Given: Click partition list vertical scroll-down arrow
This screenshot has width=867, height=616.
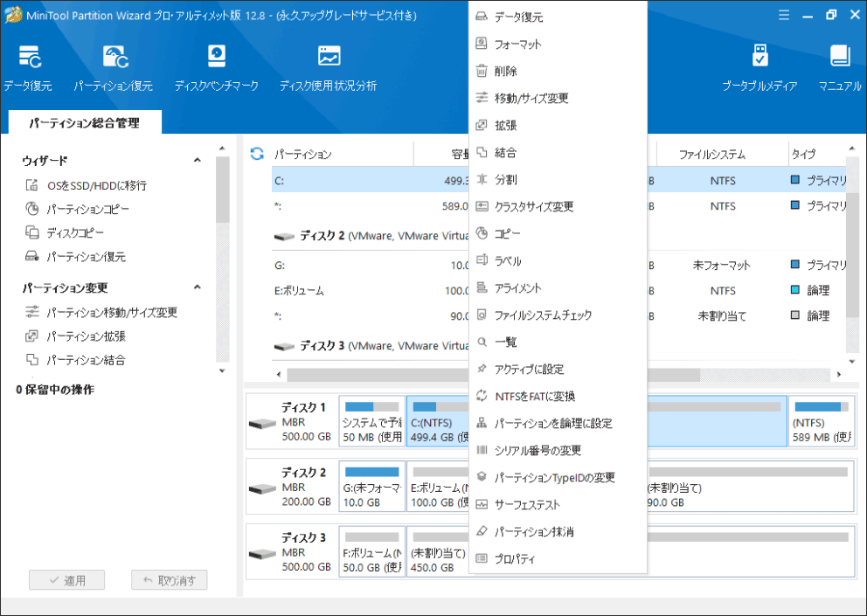Looking at the screenshot, I should point(852,362).
